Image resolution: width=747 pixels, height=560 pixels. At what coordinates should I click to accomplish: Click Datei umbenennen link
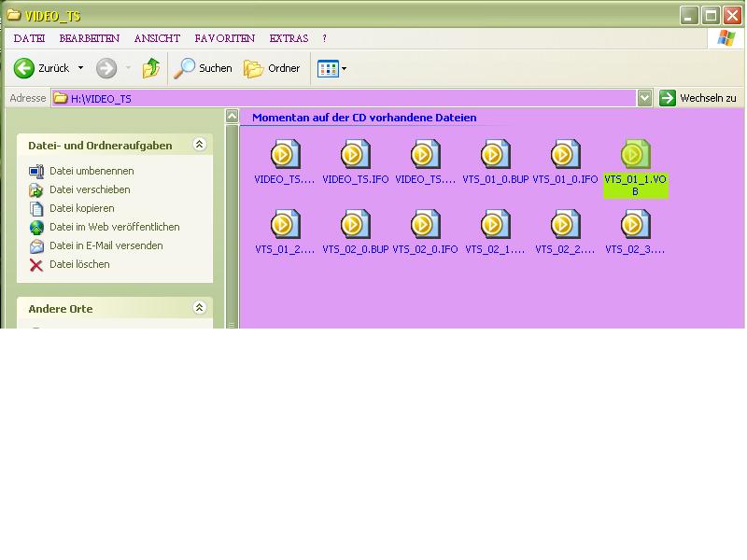click(x=92, y=171)
